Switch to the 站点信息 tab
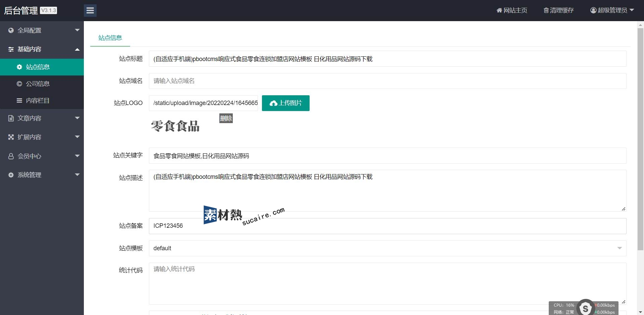The height and width of the screenshot is (315, 644). pos(110,38)
